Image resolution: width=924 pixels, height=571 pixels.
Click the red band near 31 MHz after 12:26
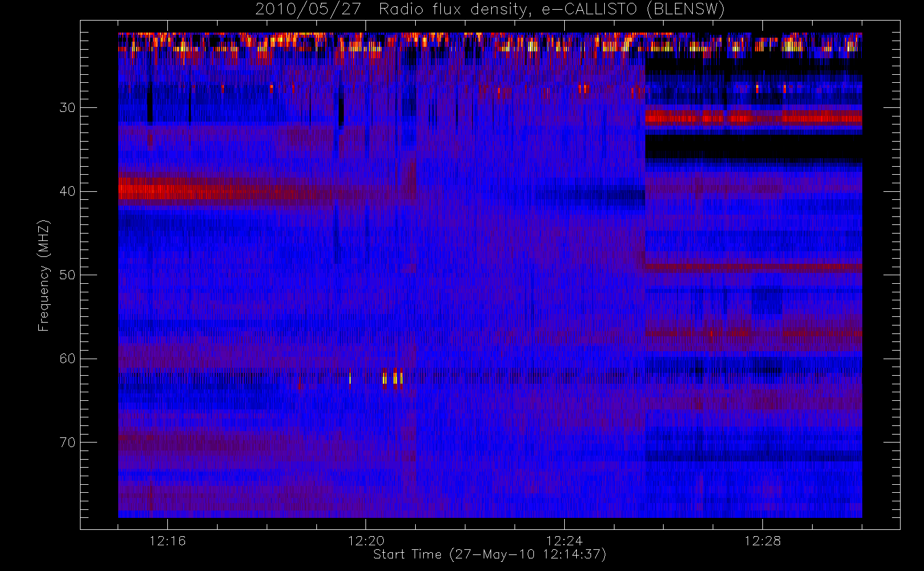pos(753,118)
